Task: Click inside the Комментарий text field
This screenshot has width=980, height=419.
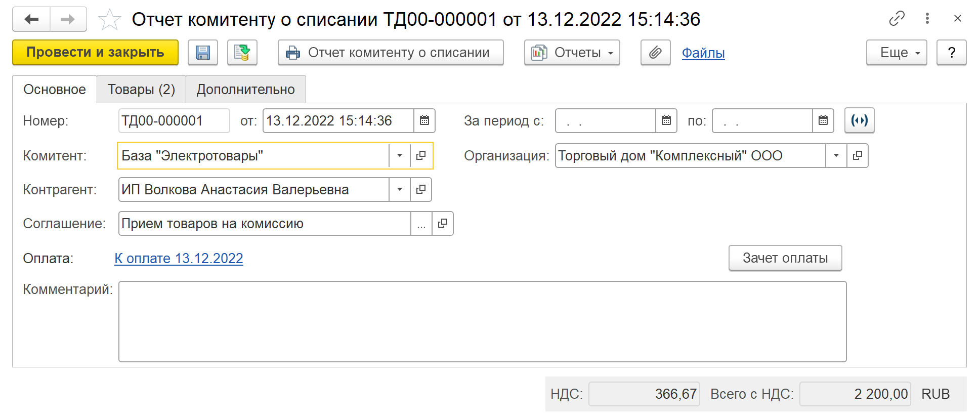Action: pyautogui.click(x=482, y=322)
